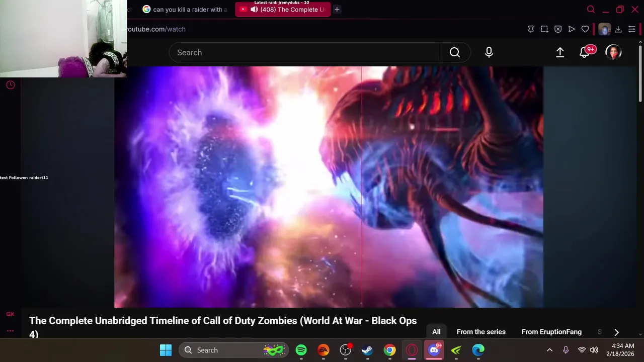Start YouTube voice search with microphone
The height and width of the screenshot is (362, 644).
pos(489,52)
